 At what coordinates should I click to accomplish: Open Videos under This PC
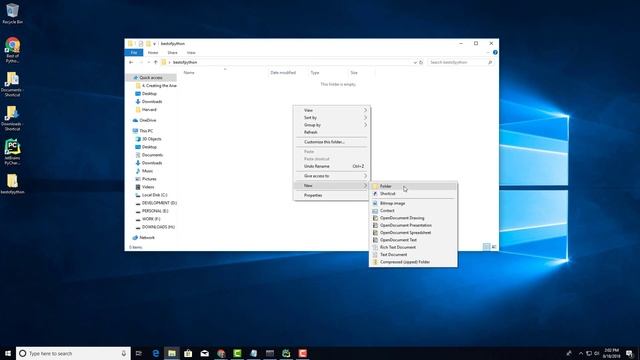coord(148,187)
